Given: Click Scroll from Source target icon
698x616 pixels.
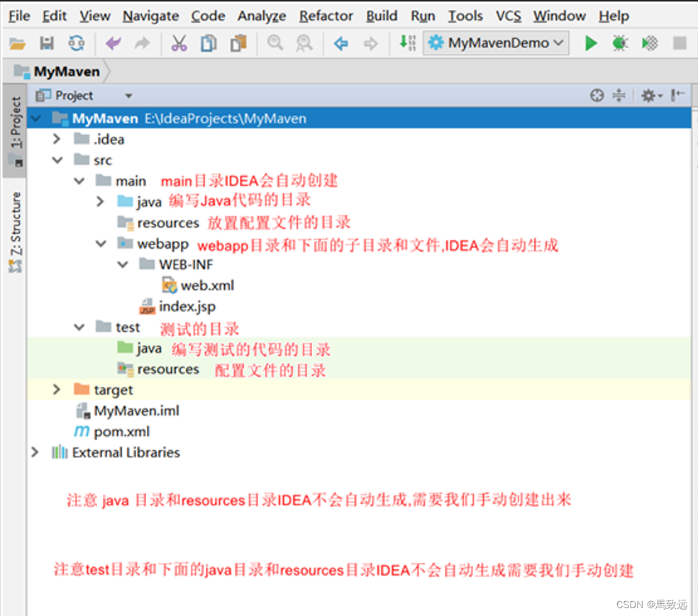Looking at the screenshot, I should 597,95.
